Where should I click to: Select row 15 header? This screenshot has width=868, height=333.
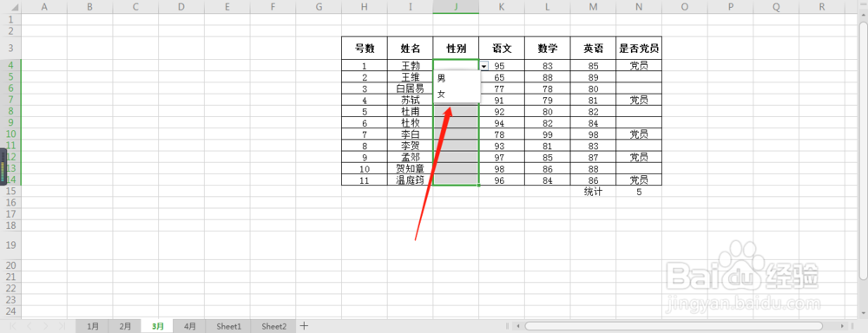(10, 192)
